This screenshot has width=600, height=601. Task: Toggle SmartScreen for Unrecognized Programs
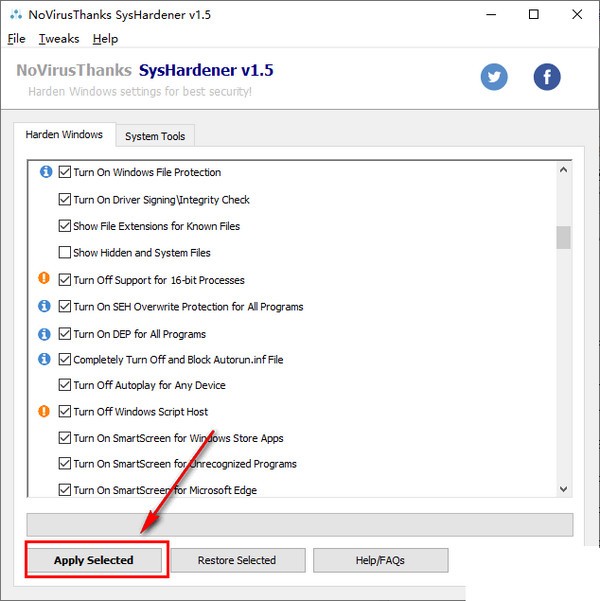tap(64, 464)
